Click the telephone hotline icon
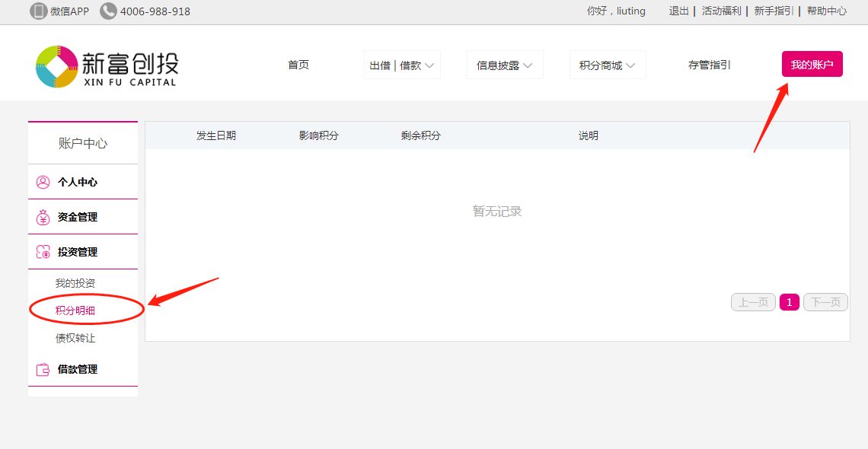Viewport: 868px width, 449px height. coord(108,11)
